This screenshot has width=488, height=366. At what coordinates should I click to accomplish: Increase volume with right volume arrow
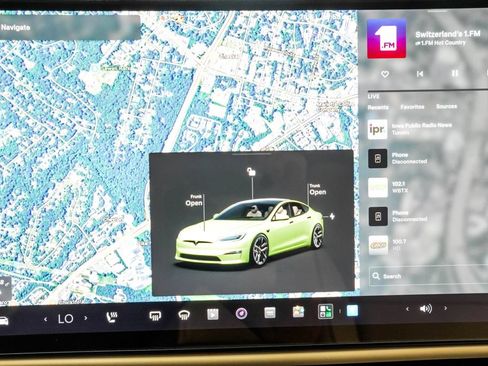click(x=445, y=308)
